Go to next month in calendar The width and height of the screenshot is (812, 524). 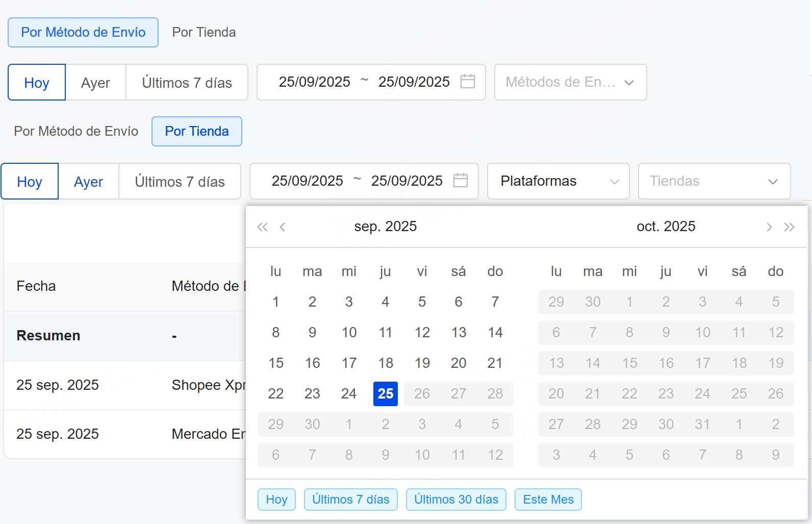pyautogui.click(x=769, y=227)
